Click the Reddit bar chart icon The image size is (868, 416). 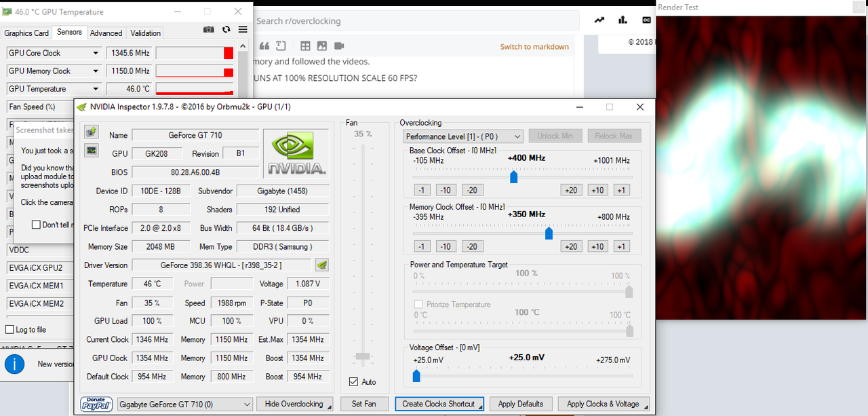click(623, 20)
